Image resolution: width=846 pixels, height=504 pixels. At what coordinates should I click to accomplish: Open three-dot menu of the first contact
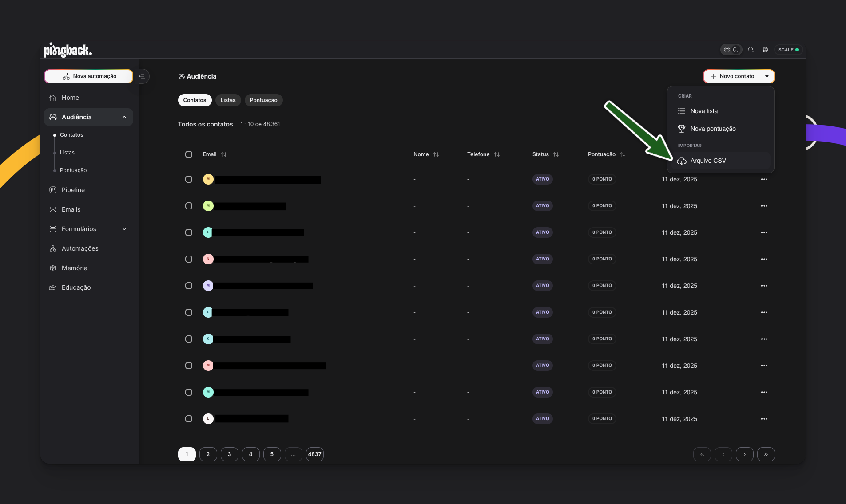coord(764,179)
